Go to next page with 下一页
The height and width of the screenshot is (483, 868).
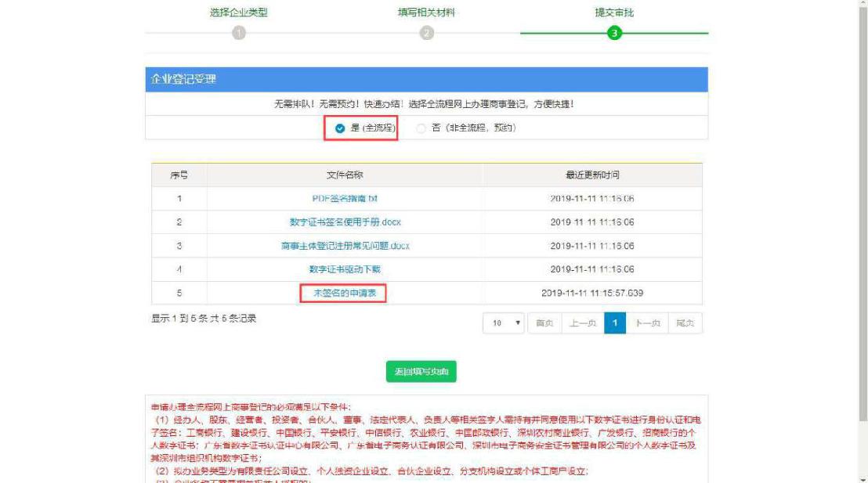tap(648, 323)
